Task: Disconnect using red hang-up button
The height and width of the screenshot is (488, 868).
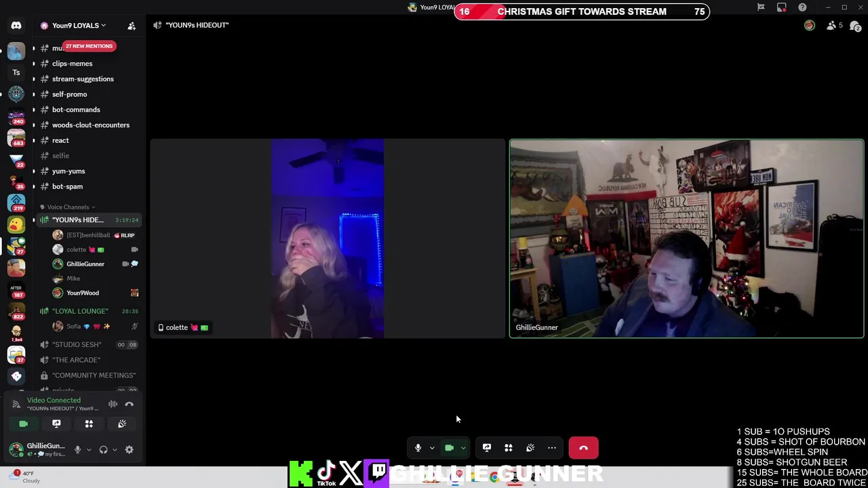Action: click(x=583, y=447)
